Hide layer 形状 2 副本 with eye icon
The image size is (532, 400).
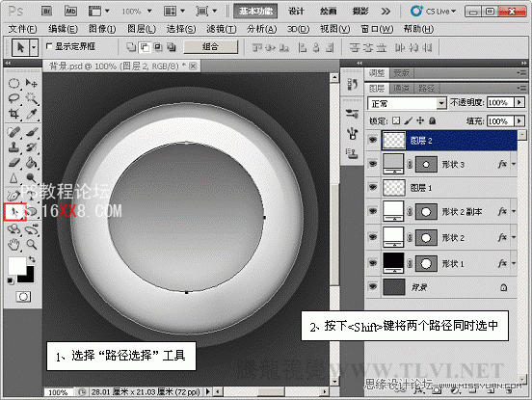[373, 211]
